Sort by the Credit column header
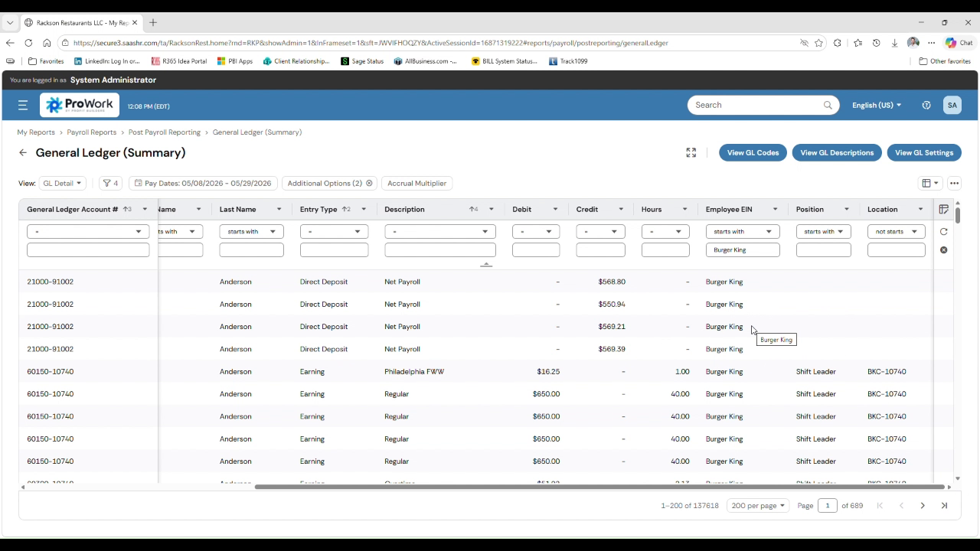This screenshot has width=980, height=551. pos(587,209)
